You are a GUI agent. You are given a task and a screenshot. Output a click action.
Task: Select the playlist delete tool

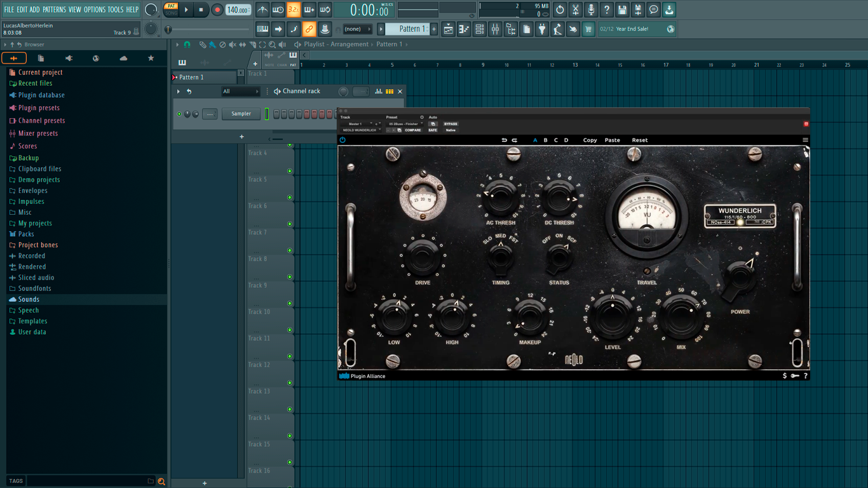[x=222, y=44]
